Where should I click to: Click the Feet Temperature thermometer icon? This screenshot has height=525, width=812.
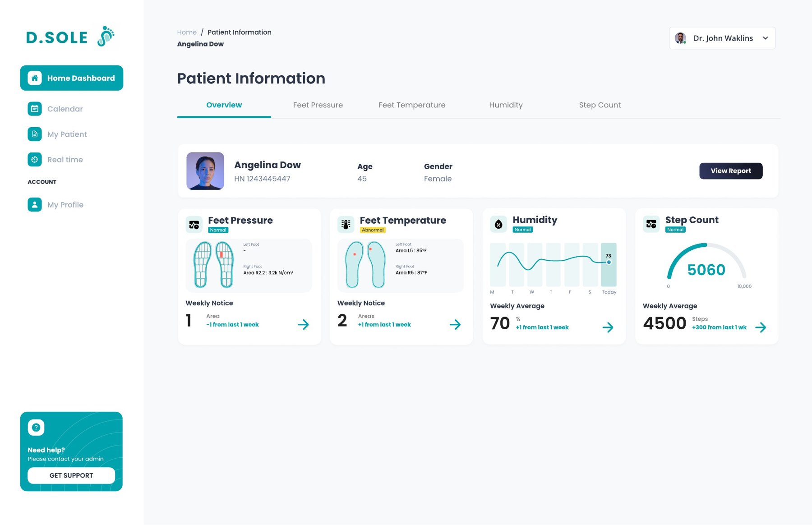point(346,225)
